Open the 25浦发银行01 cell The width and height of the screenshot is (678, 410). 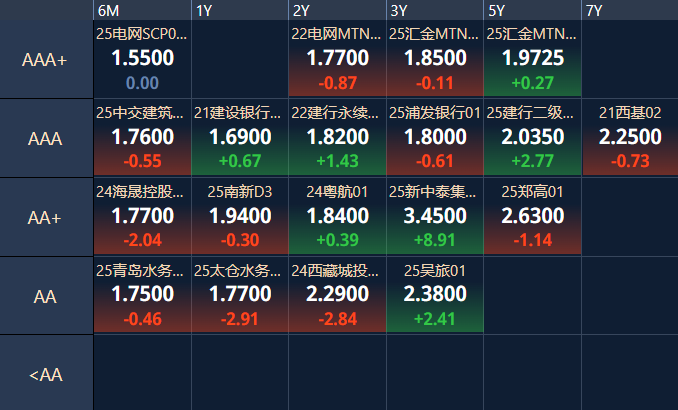click(435, 138)
